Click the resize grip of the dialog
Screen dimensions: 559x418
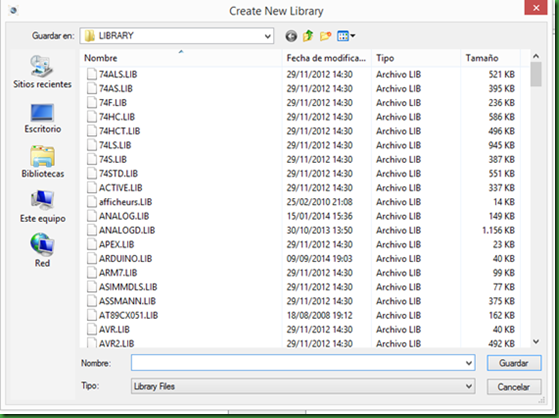click(542, 400)
